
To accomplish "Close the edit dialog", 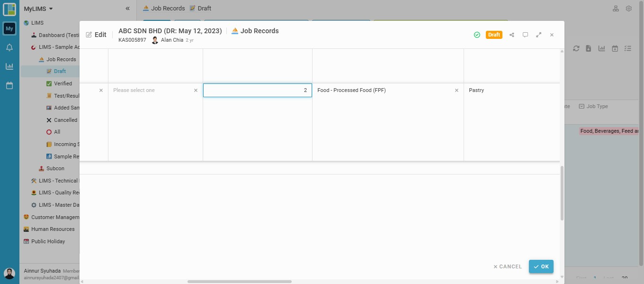I will click(x=552, y=35).
